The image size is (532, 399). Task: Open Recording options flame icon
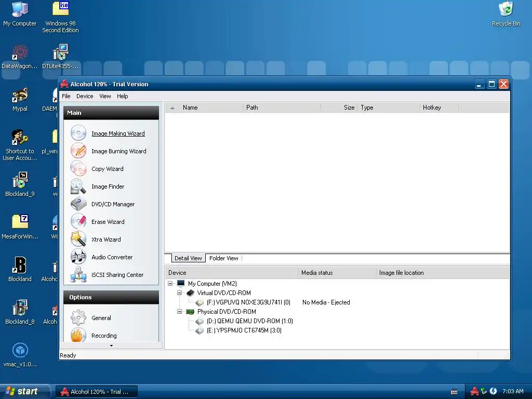pos(78,335)
